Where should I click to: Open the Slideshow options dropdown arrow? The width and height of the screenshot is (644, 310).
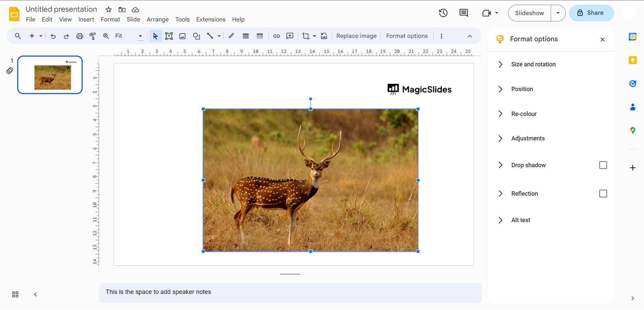pos(558,13)
